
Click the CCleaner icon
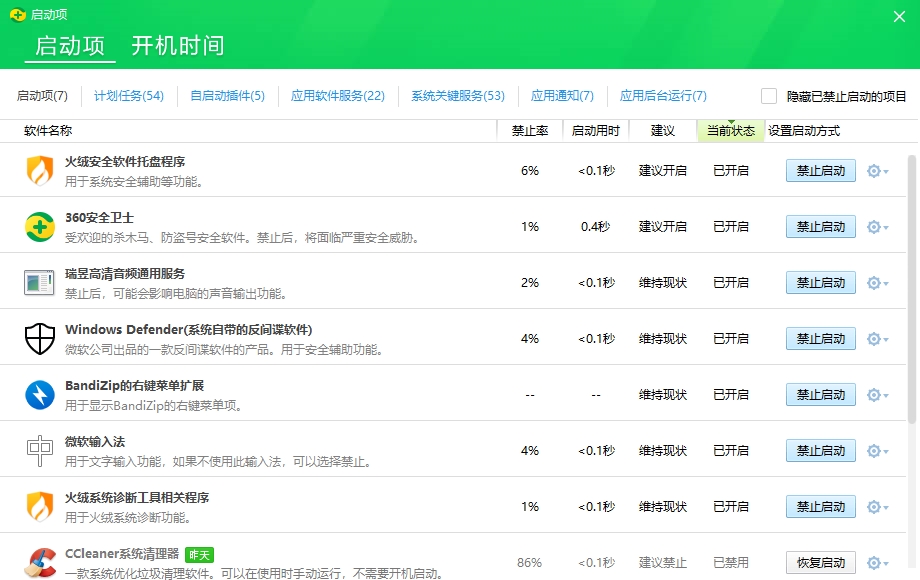click(x=40, y=562)
